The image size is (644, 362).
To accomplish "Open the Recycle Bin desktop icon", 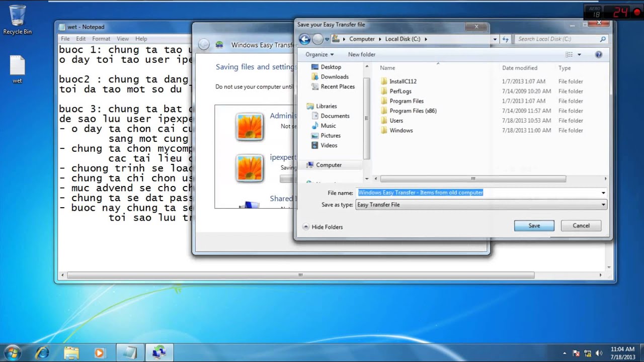I will 17,20.
